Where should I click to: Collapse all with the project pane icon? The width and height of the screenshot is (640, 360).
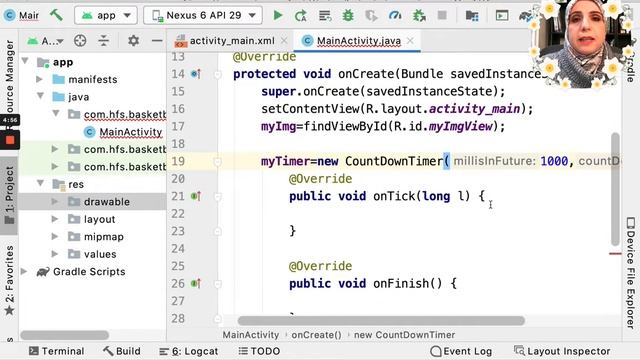tap(104, 40)
